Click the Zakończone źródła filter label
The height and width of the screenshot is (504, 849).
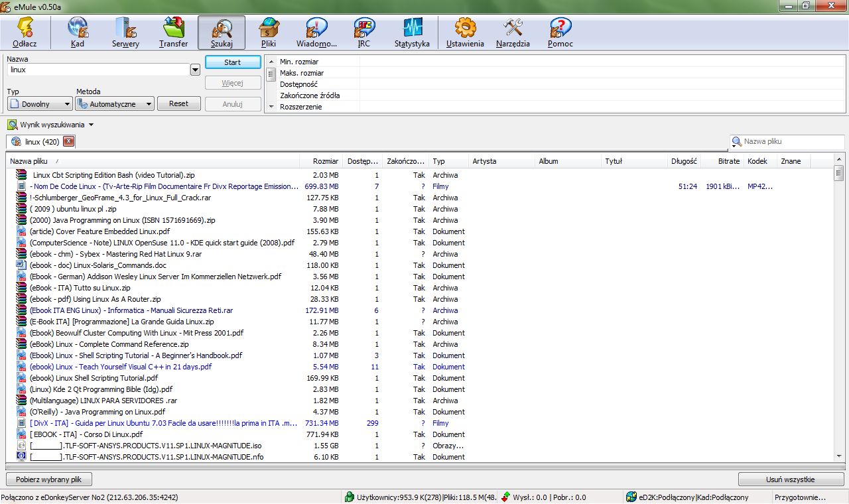pyautogui.click(x=310, y=95)
